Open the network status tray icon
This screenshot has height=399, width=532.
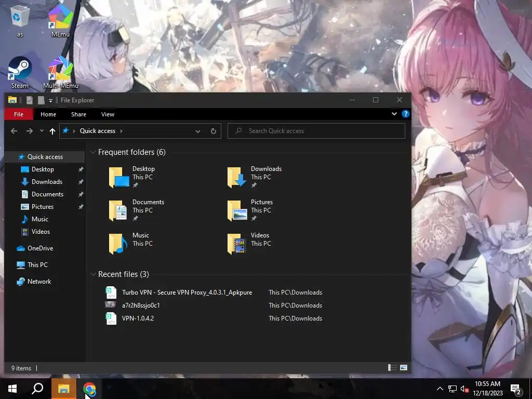coord(453,389)
